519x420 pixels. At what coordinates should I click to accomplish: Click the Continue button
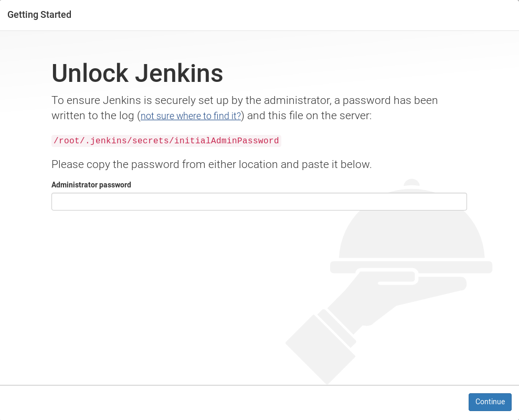(490, 402)
